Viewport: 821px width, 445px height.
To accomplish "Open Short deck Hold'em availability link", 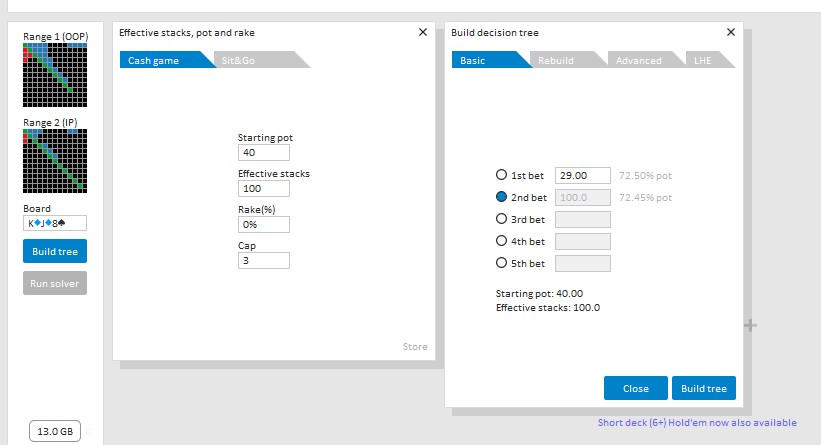I will [x=697, y=423].
